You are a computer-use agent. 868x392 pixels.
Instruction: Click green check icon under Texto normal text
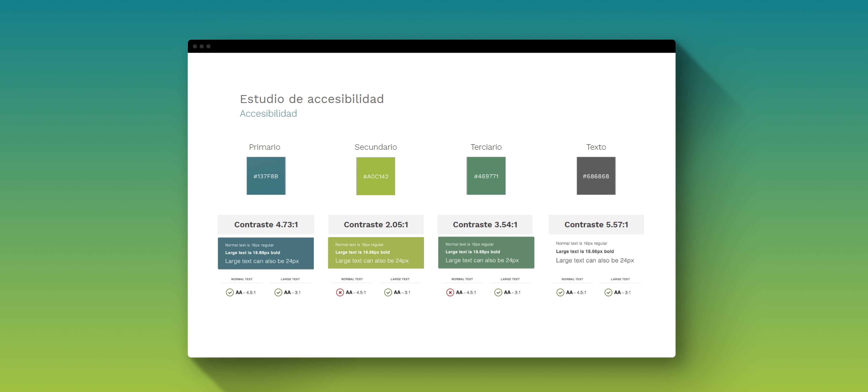[560, 292]
